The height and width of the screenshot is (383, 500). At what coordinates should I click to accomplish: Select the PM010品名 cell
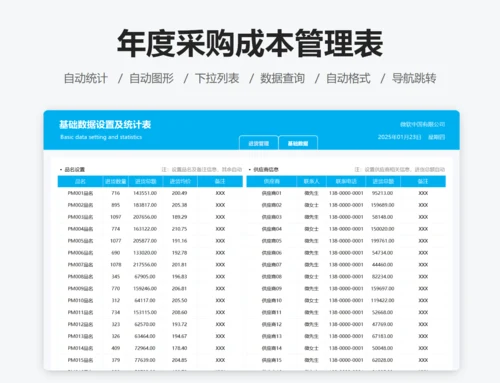(80, 300)
